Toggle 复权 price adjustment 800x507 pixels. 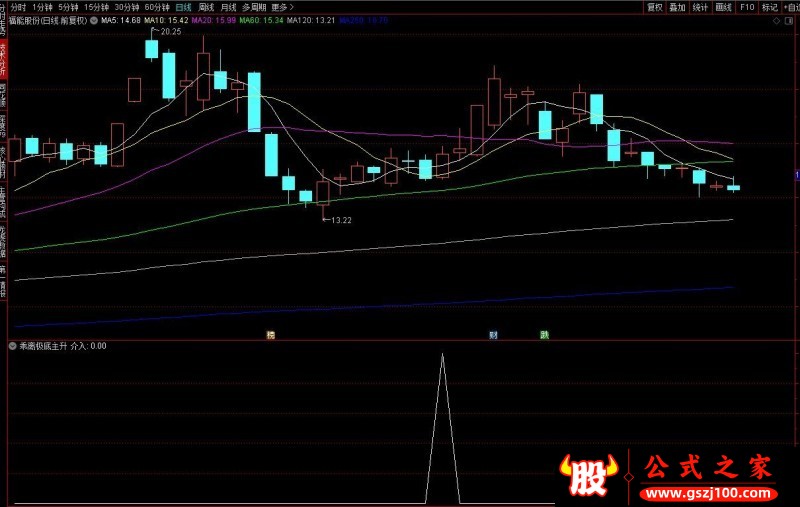pos(655,6)
